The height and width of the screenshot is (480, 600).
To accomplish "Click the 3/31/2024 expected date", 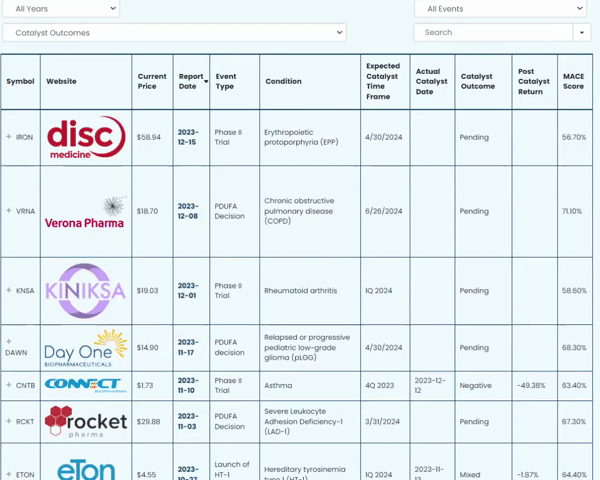I will click(382, 421).
